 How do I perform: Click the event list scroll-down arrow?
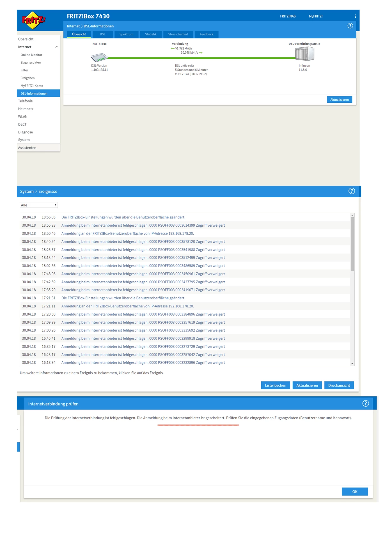coord(352,364)
